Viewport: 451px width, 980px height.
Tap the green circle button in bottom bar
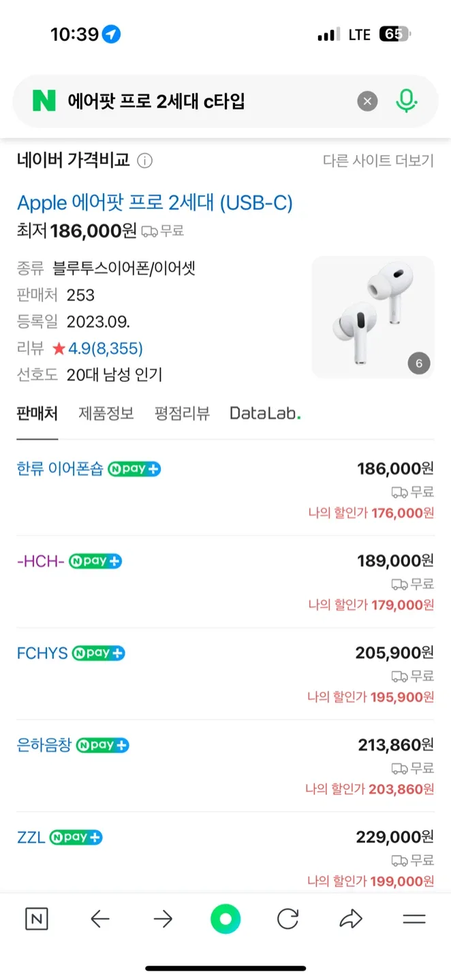click(226, 919)
